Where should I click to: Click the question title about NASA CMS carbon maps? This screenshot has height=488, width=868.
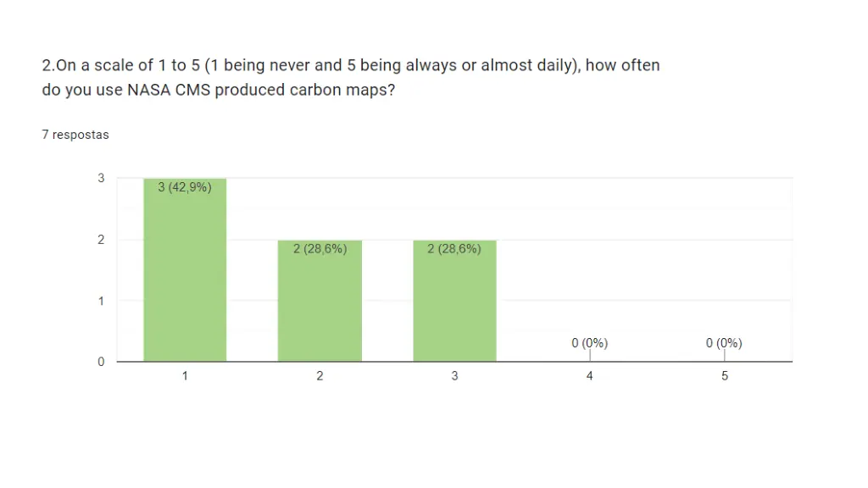(351, 77)
